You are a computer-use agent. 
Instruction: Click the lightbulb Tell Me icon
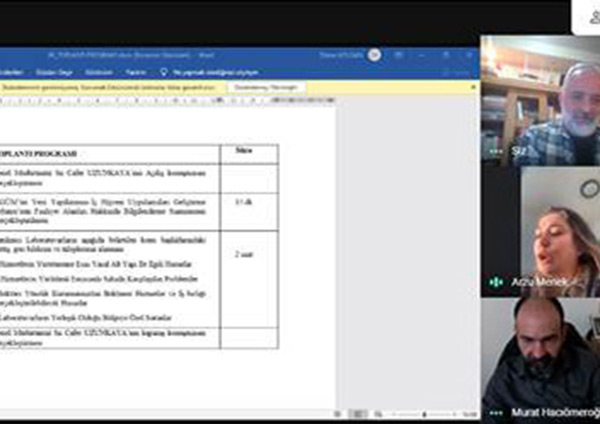pyautogui.click(x=164, y=72)
